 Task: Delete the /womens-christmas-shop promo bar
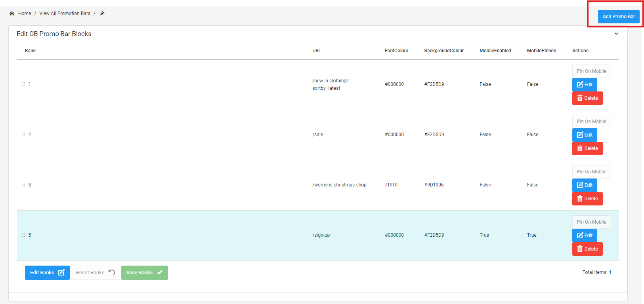point(587,199)
